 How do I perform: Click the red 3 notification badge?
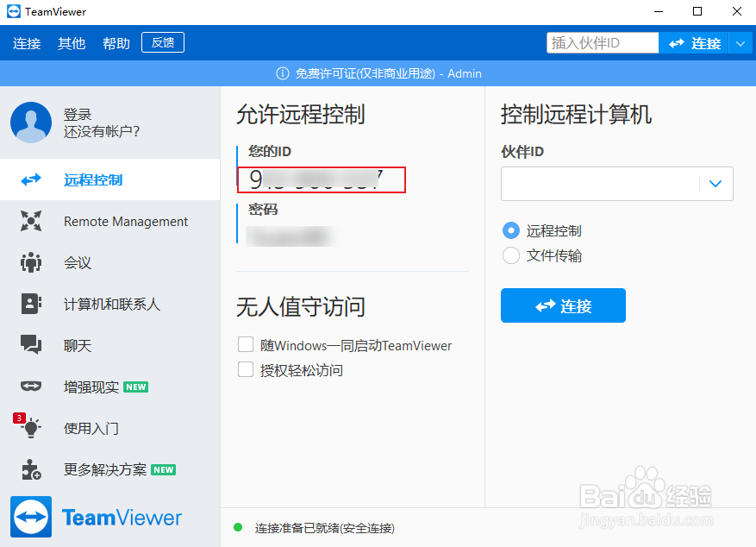tap(19, 418)
